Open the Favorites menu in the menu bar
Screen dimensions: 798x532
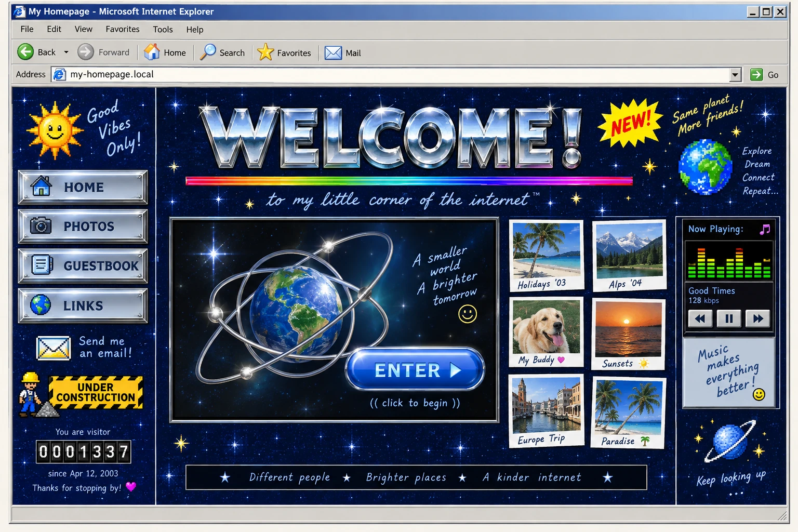tap(123, 29)
